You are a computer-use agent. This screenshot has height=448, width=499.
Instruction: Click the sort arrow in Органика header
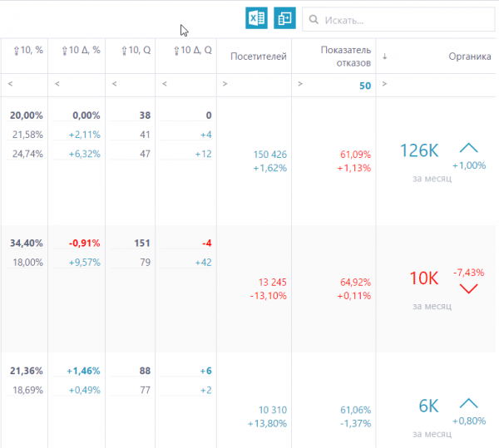click(x=385, y=57)
